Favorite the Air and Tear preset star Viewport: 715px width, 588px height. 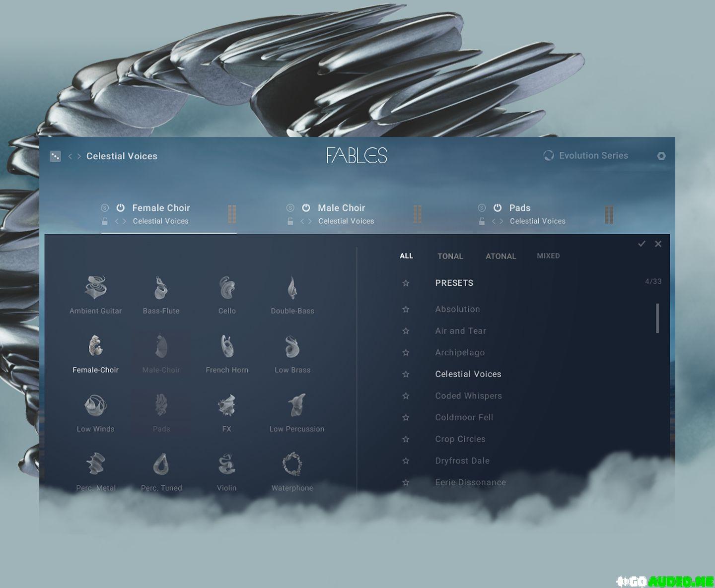406,331
